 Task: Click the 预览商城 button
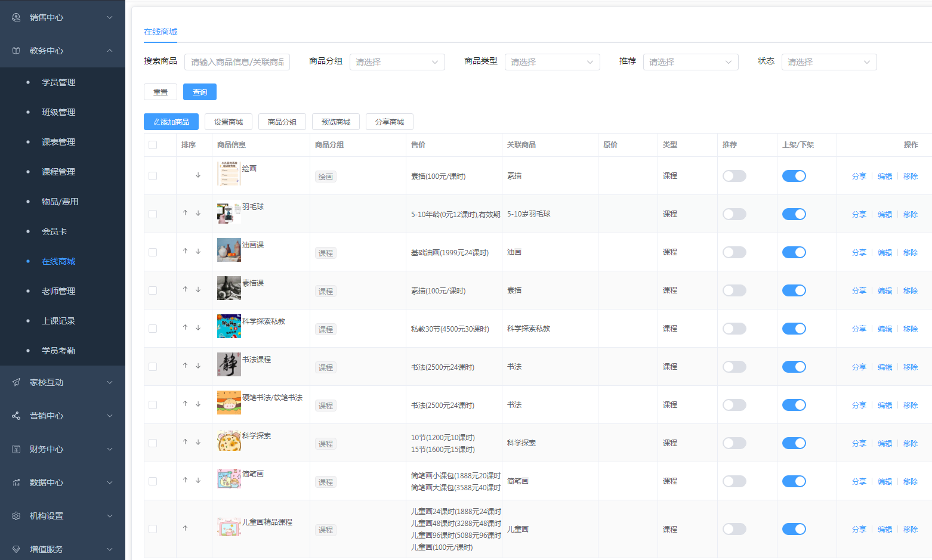(336, 122)
